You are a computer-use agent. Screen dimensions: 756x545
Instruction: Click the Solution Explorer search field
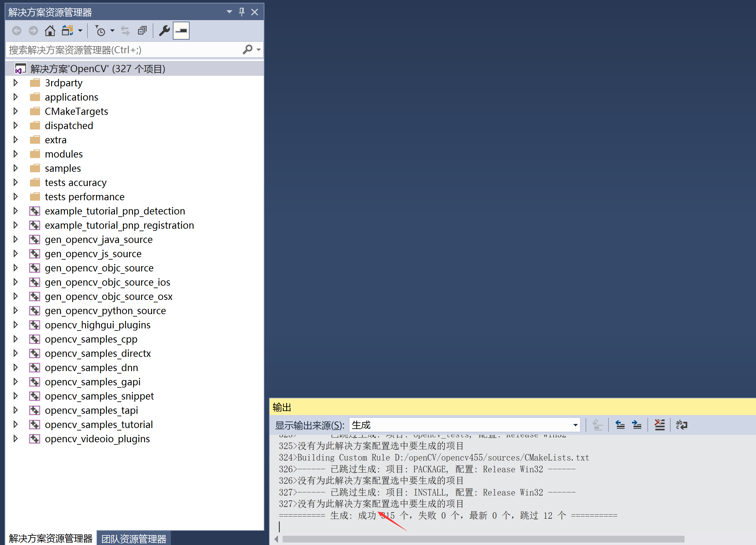(123, 50)
